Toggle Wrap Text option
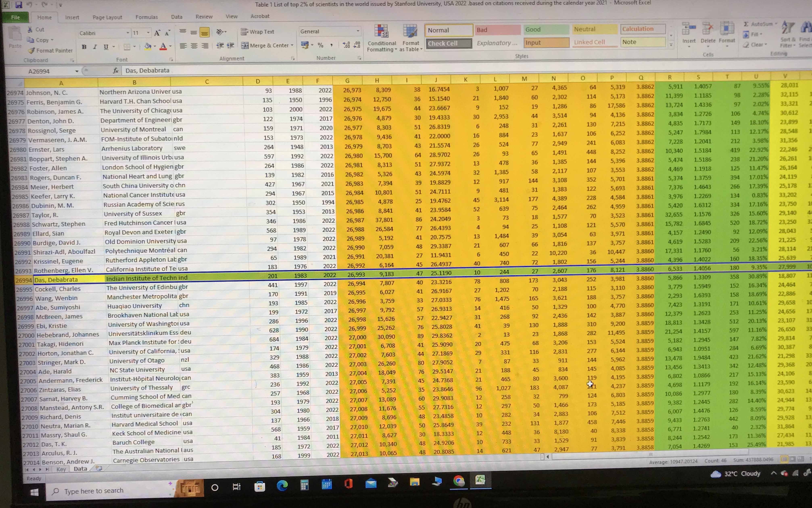Viewport: 812px width, 508px height. tap(258, 32)
